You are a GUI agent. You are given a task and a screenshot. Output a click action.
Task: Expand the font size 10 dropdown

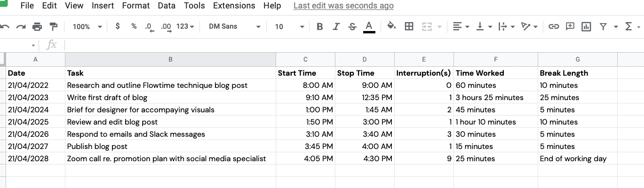[x=289, y=27]
